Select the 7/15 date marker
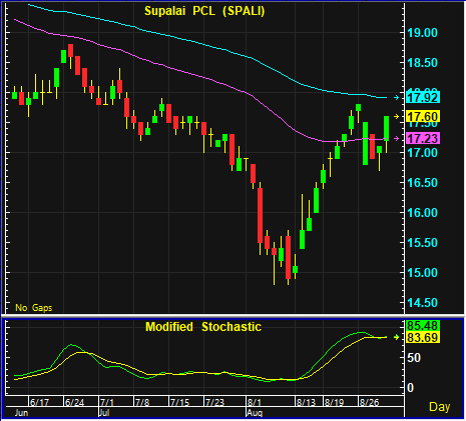466x421 pixels. coord(180,402)
